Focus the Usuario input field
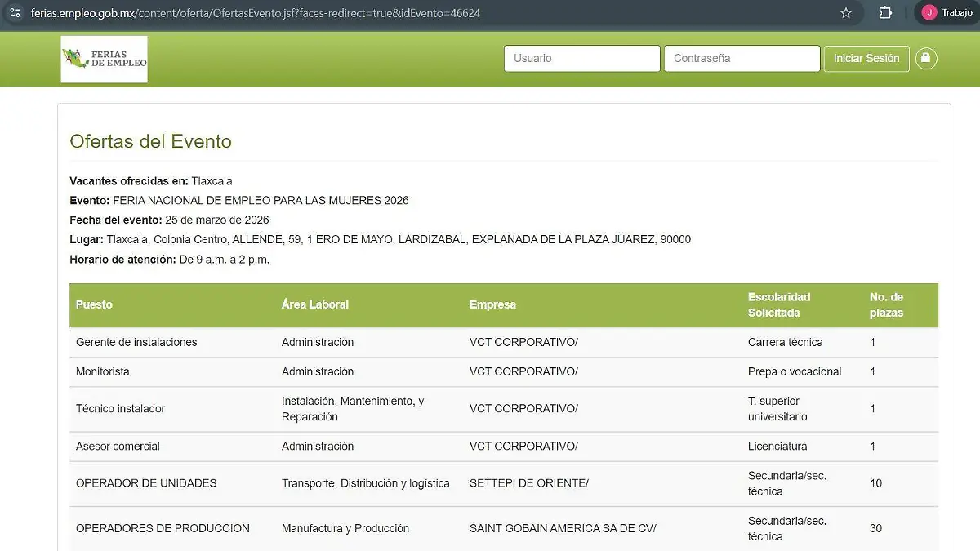Image resolution: width=980 pixels, height=551 pixels. 581,59
